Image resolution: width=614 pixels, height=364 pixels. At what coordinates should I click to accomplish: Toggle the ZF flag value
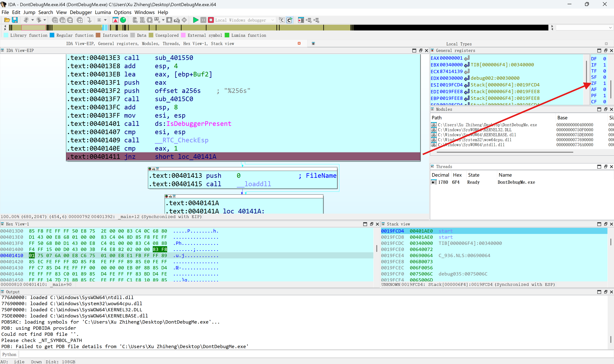coord(604,83)
